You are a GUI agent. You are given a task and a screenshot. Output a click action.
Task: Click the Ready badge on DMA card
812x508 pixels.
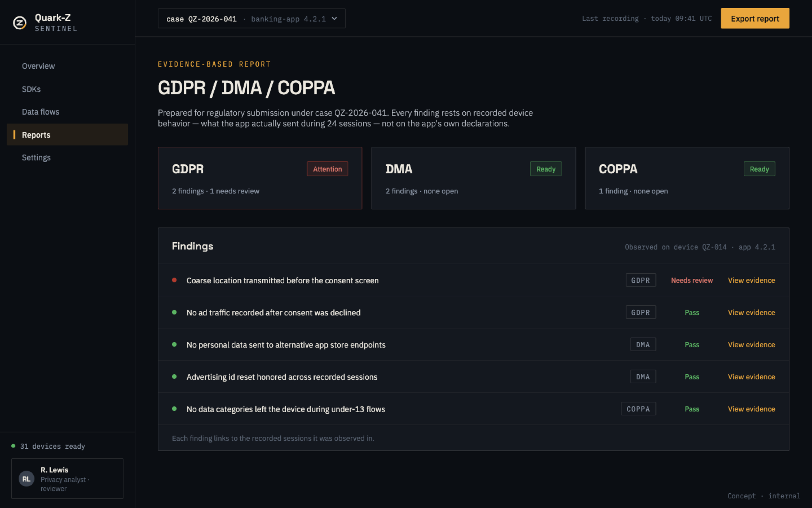(x=546, y=169)
